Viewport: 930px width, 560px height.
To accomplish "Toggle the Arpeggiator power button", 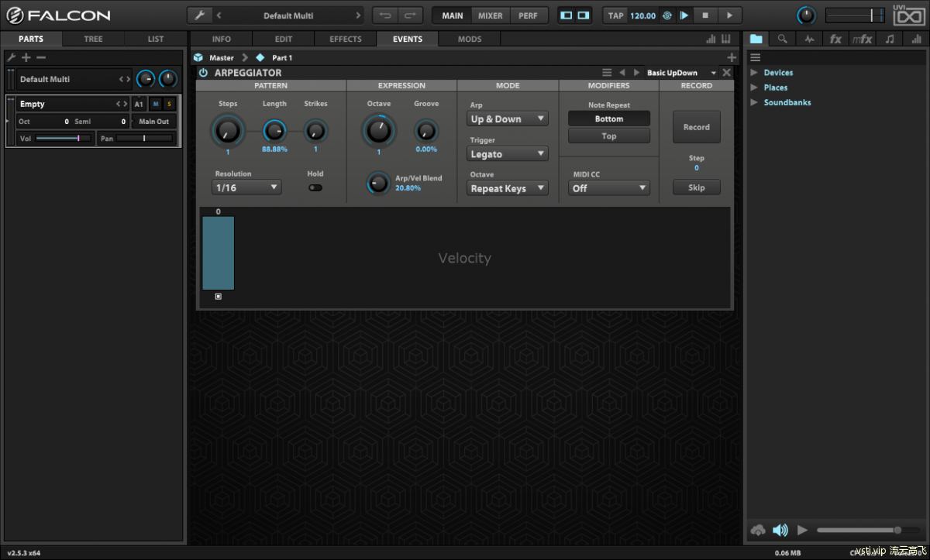I will (x=203, y=73).
